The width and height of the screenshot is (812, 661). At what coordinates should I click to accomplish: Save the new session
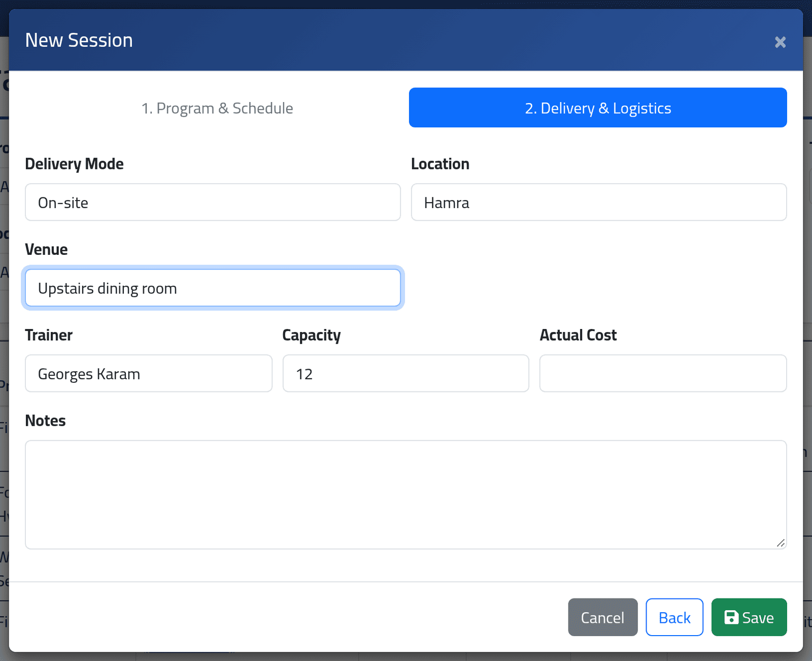coord(749,617)
